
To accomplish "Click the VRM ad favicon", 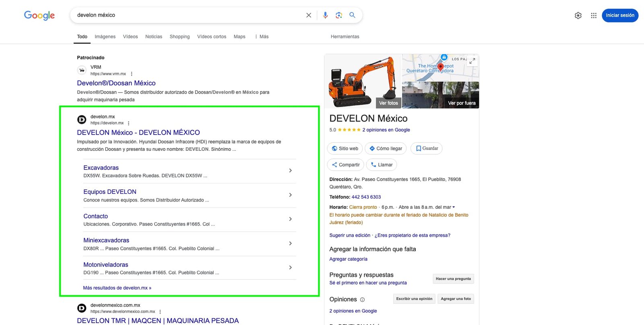I will coord(82,70).
